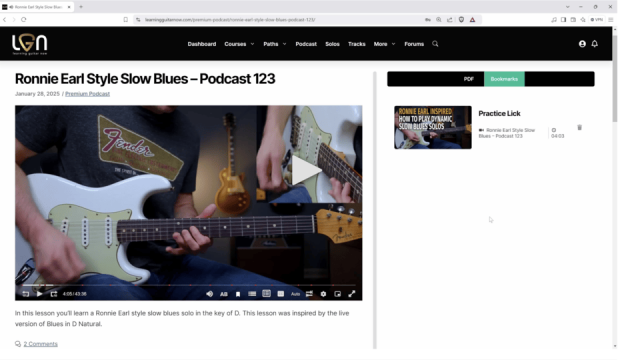Open site search magnifier
This screenshot has width=628, height=360.
pos(435,44)
